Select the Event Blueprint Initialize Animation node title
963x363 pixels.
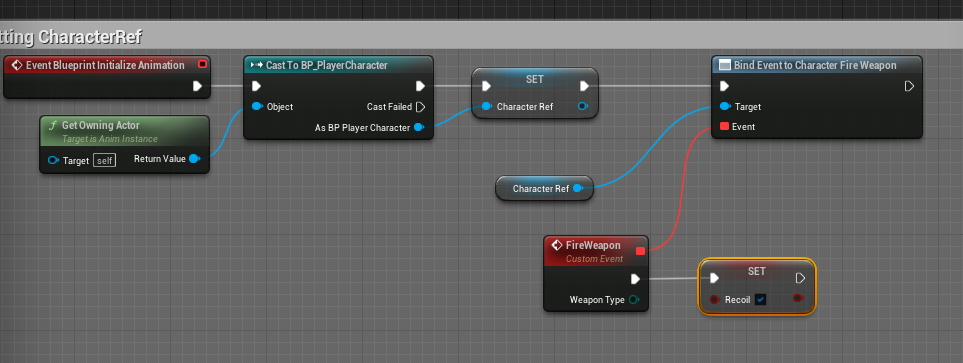pos(104,65)
